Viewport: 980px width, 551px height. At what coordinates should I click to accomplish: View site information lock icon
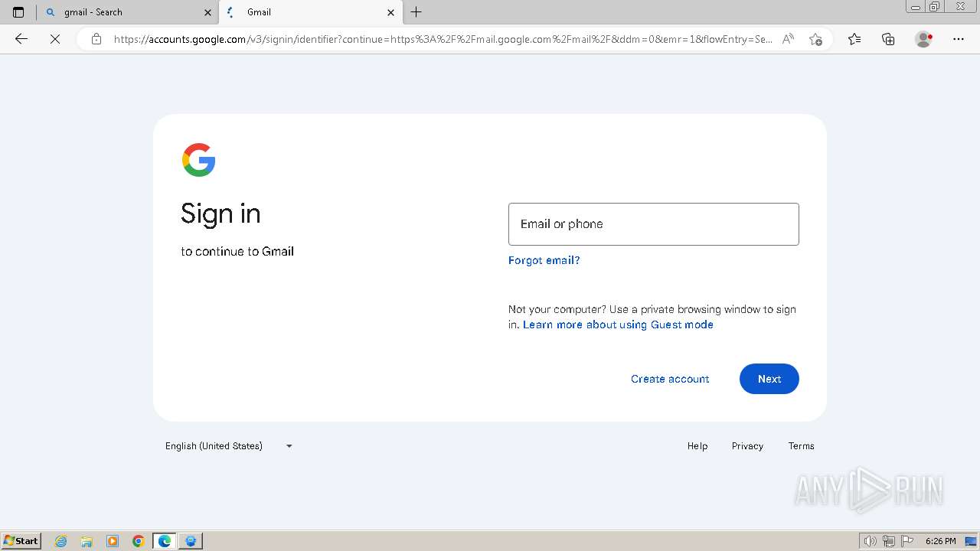[x=96, y=39]
